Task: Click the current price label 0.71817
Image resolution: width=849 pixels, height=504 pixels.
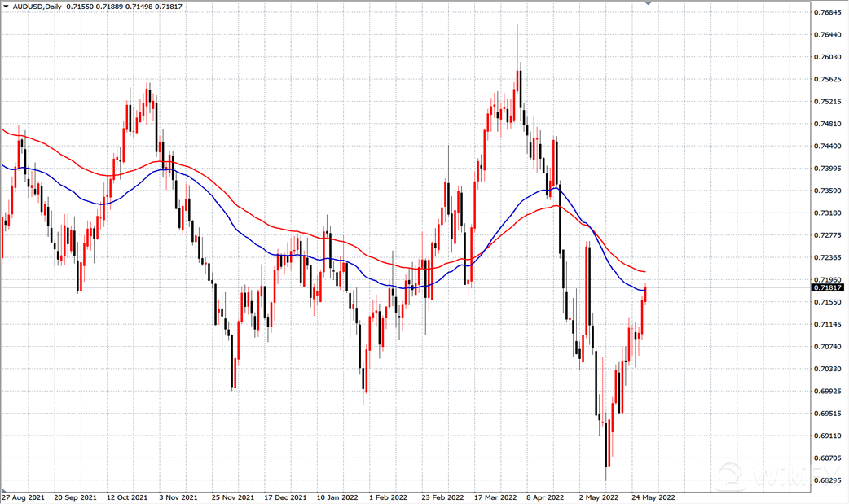Action: coord(828,287)
